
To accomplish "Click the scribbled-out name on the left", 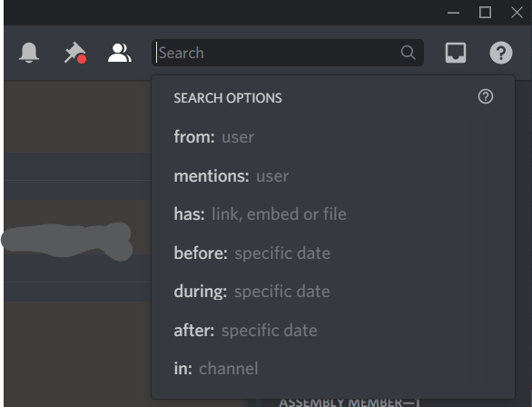I will (66, 241).
